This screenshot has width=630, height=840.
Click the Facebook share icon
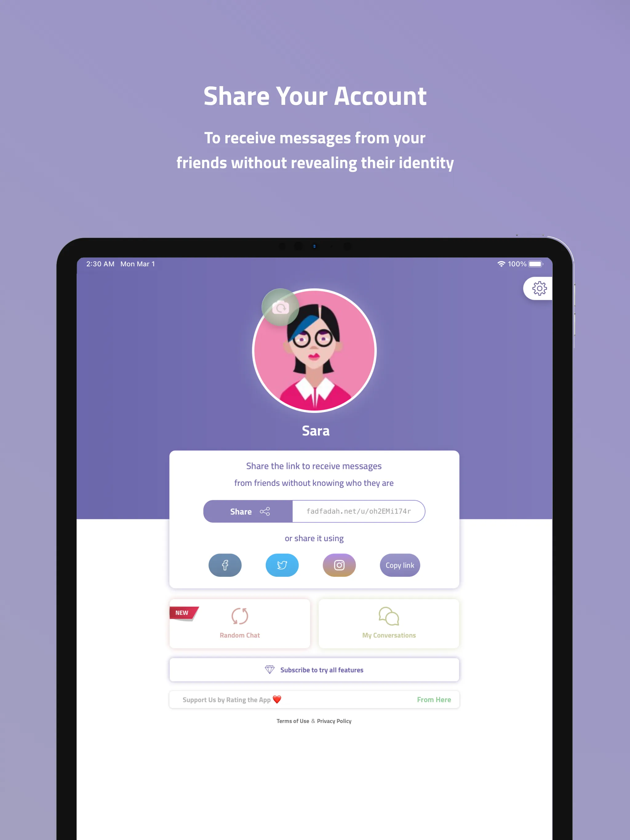click(x=224, y=564)
